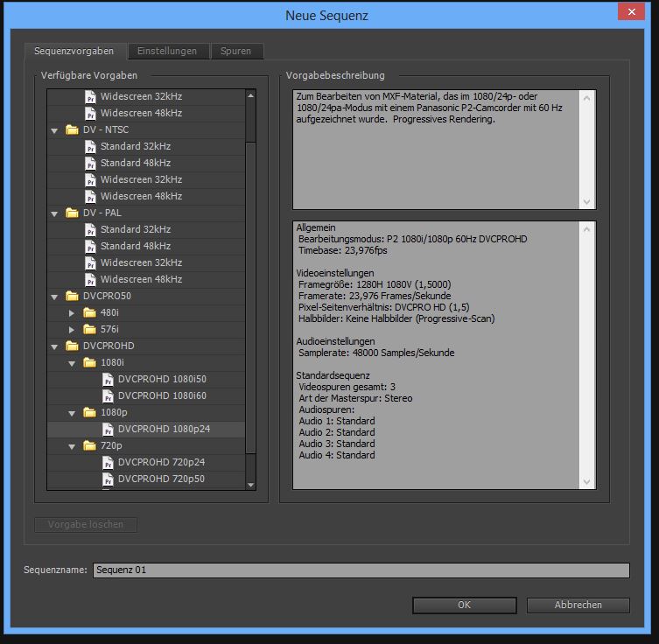Click scroll-down arrow in Vorgabebeschreibung description box
The width and height of the screenshot is (659, 644).
pyautogui.click(x=586, y=202)
